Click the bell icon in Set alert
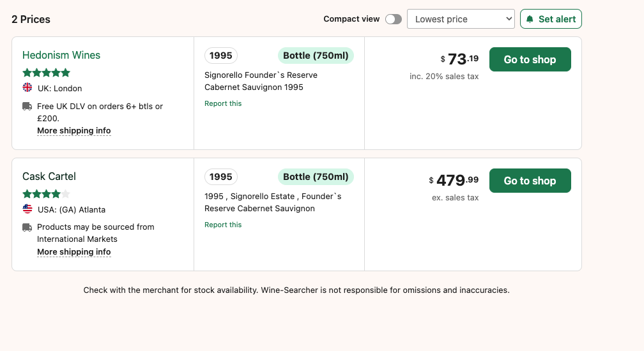 (x=530, y=19)
